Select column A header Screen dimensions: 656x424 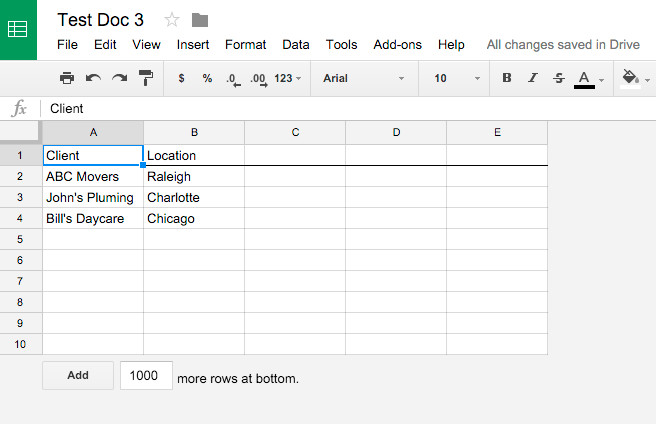[93, 132]
